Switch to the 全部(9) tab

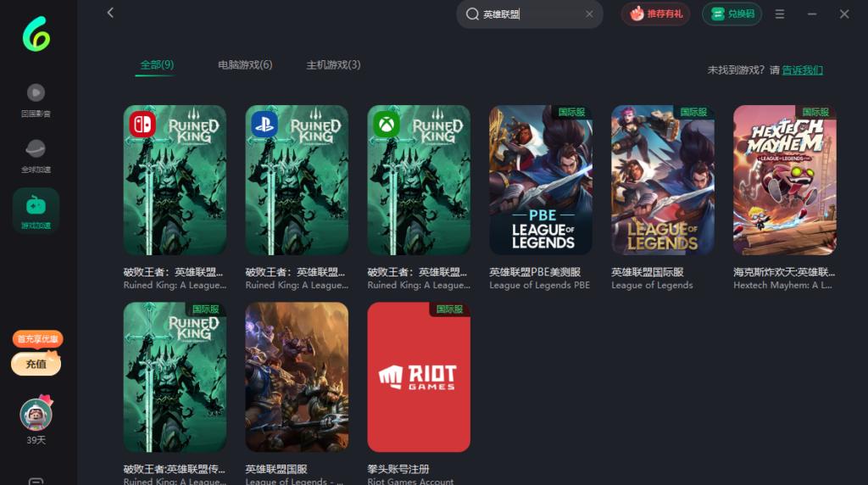(157, 64)
